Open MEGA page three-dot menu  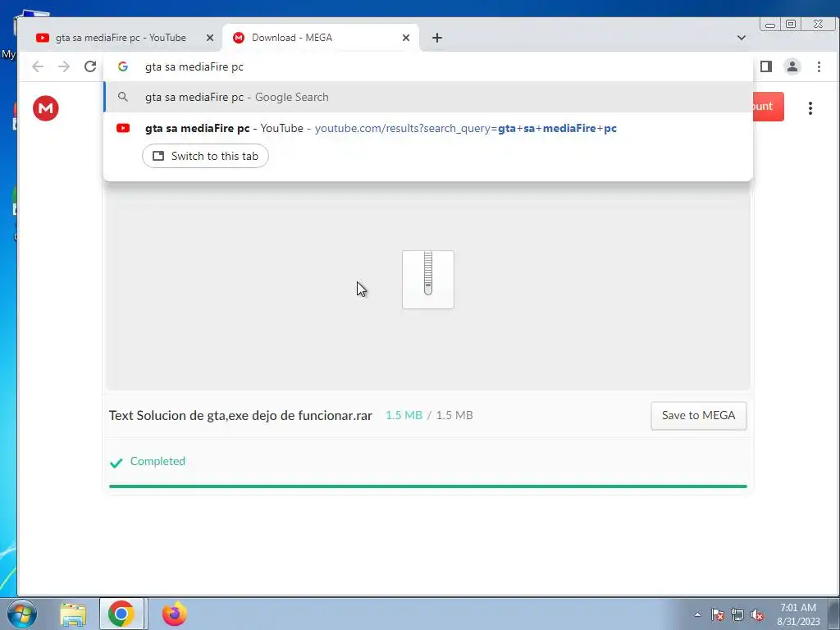(x=810, y=108)
